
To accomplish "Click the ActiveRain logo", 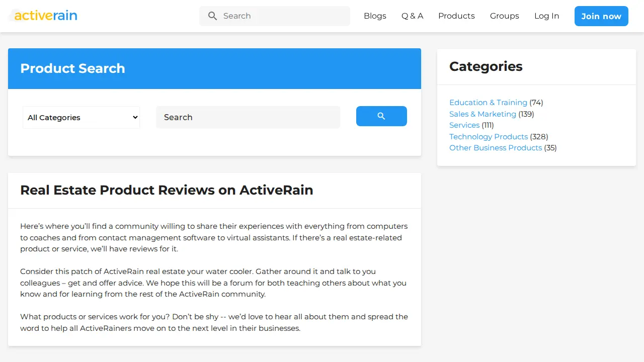I will pos(43,16).
